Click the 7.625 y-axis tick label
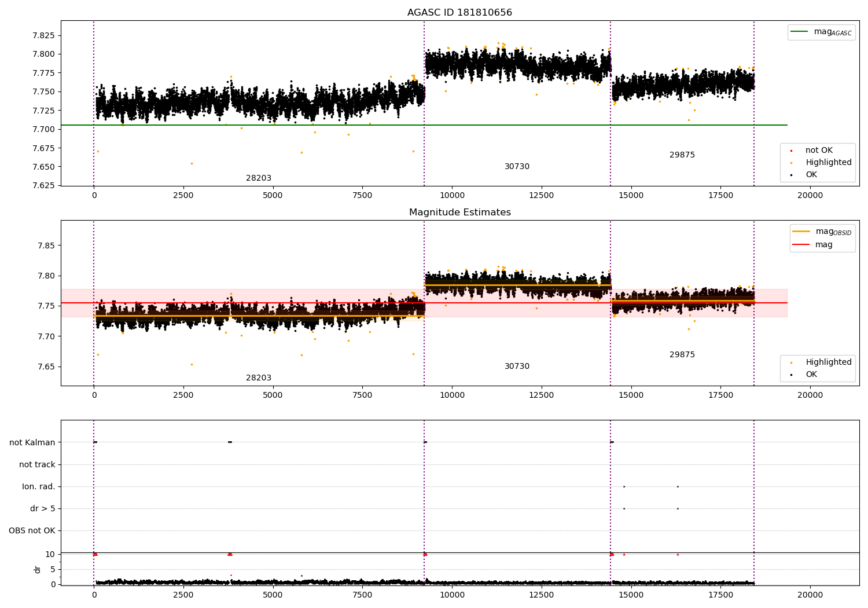The height and width of the screenshot is (608, 868). (x=43, y=185)
